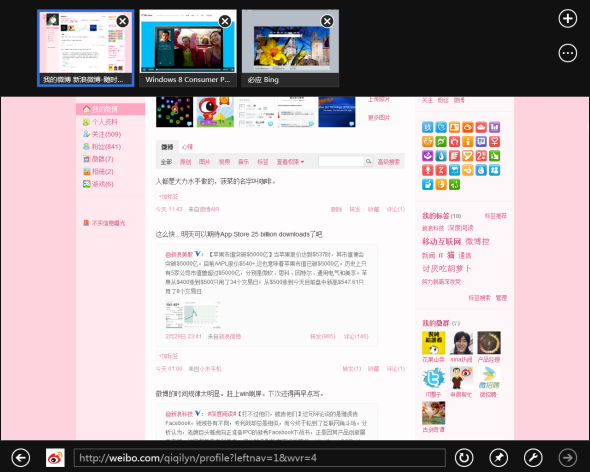Viewport: 590px width, 472px height.
Task: Click the blue water drop badge icon
Action: 441,156
